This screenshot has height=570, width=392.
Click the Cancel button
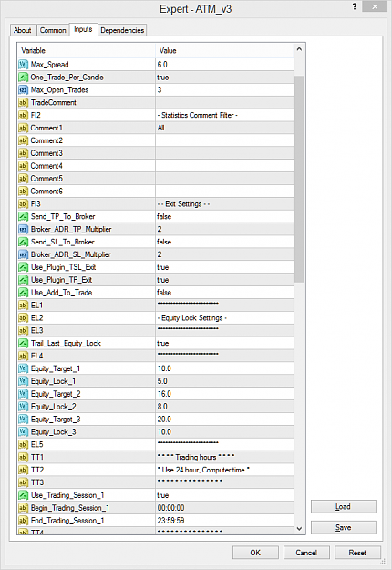coord(306,553)
